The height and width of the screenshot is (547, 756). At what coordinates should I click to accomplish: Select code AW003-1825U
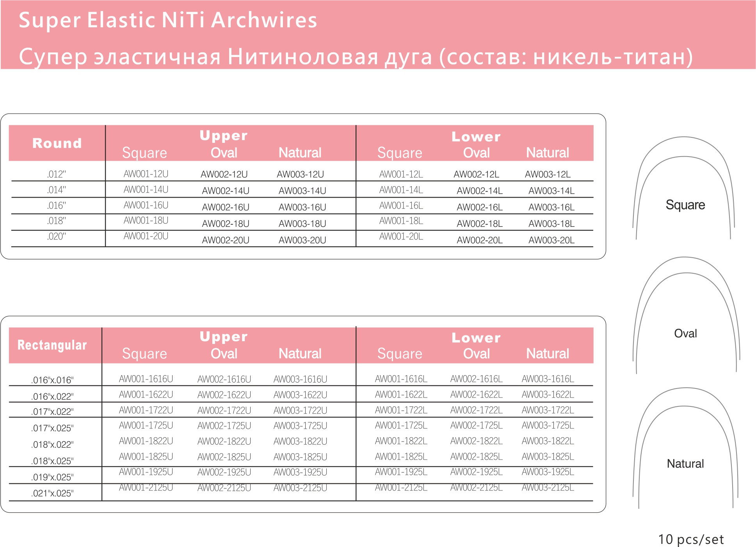pos(300,457)
